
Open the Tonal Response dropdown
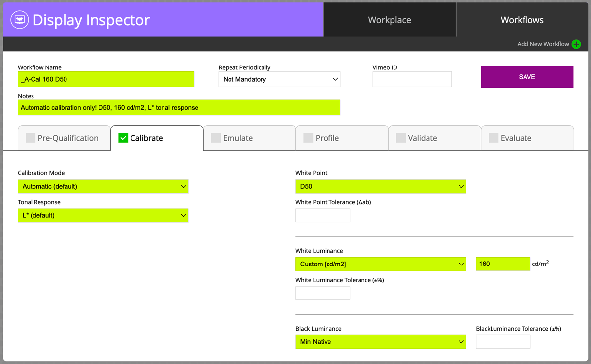[103, 216]
